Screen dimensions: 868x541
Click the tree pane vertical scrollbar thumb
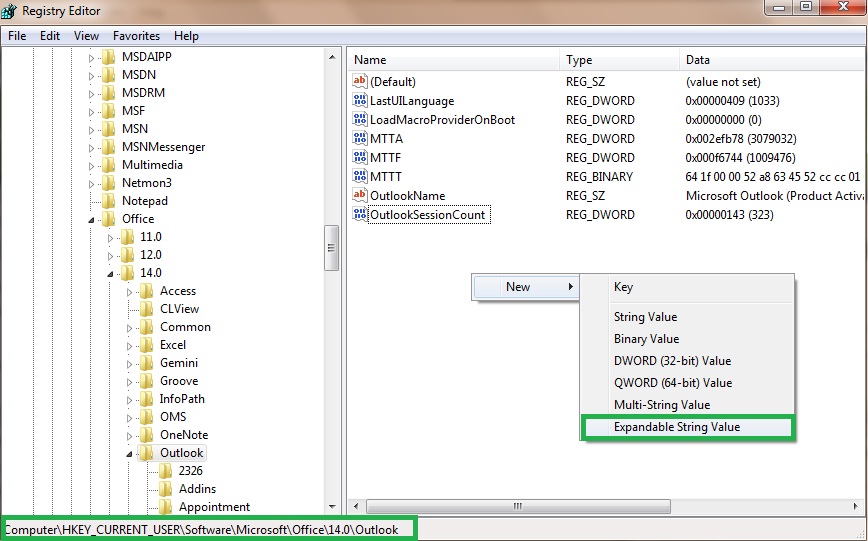(x=332, y=248)
